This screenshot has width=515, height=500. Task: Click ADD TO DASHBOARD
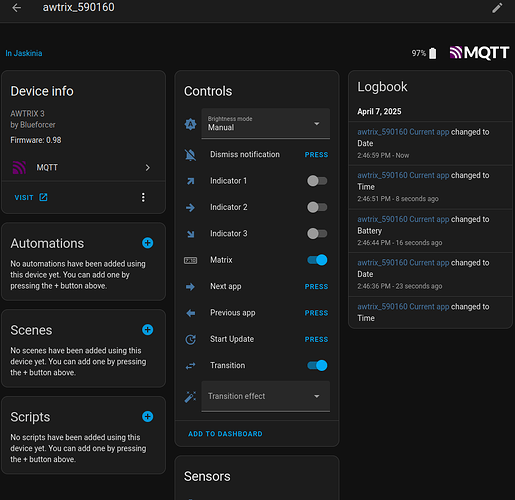click(x=225, y=434)
